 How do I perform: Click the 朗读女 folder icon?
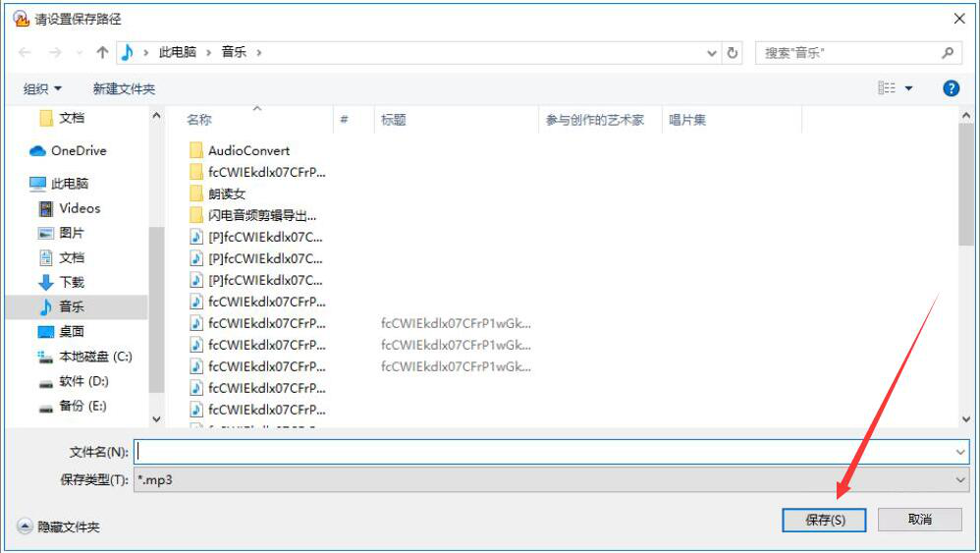pos(196,194)
